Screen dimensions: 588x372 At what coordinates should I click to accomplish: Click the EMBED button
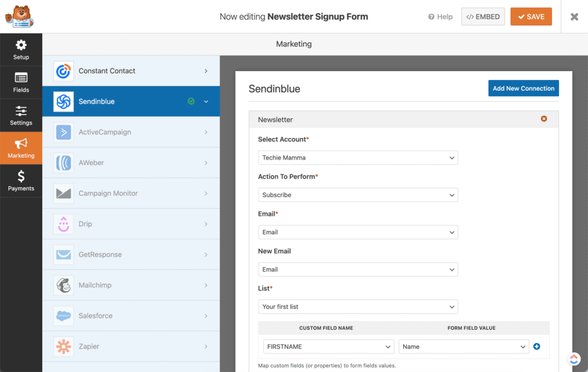(x=483, y=17)
